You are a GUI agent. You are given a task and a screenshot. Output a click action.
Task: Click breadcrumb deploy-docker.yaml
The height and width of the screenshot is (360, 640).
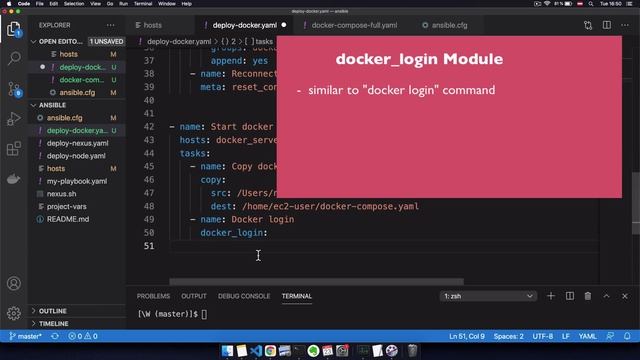(179, 42)
